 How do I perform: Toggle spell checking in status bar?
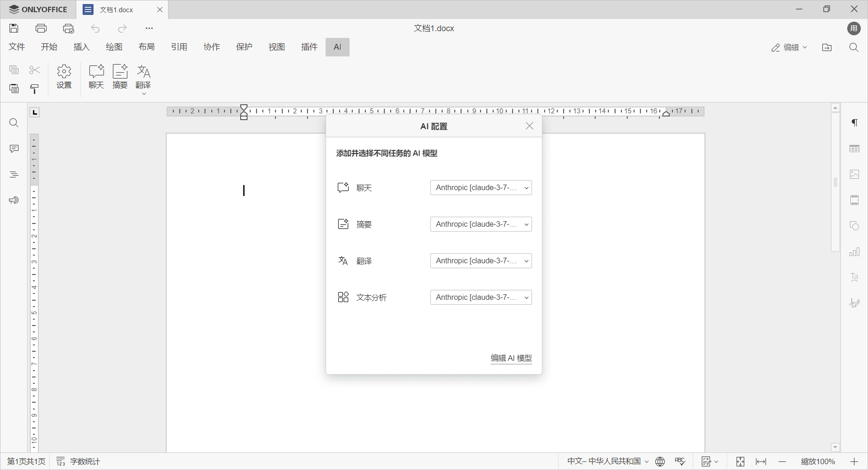(x=680, y=461)
